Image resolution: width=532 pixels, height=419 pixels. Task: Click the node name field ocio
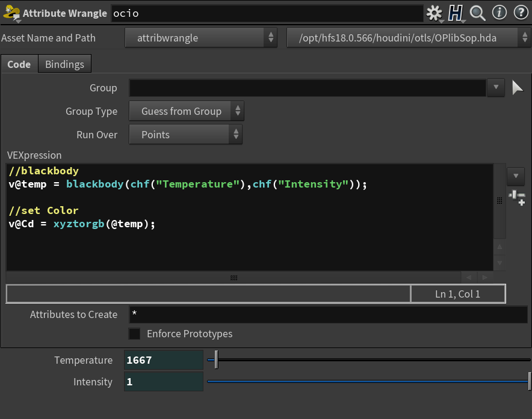pyautogui.click(x=267, y=14)
